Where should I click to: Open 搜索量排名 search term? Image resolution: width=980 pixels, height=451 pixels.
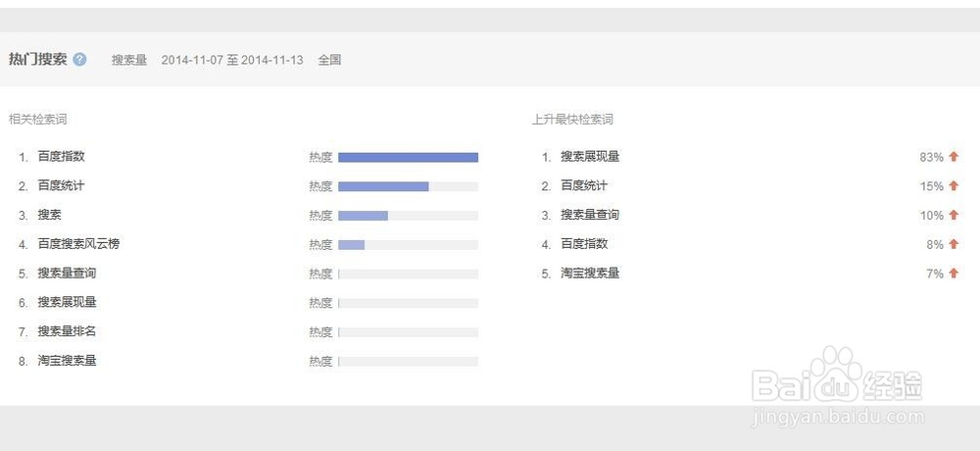(x=67, y=331)
